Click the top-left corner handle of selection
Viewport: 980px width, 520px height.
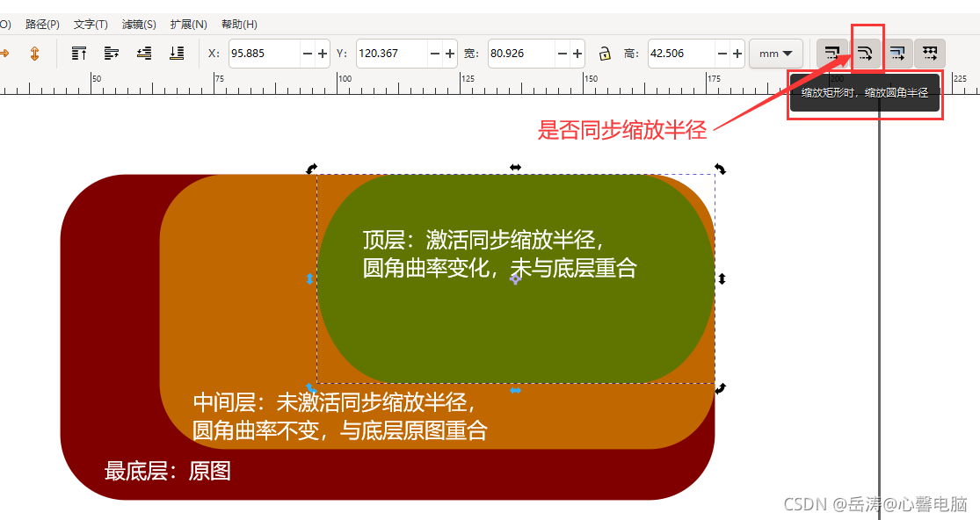[311, 168]
